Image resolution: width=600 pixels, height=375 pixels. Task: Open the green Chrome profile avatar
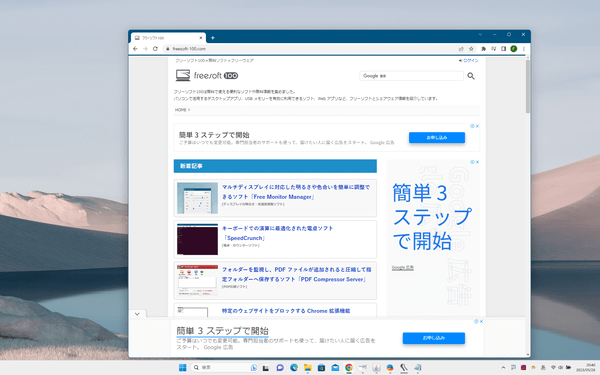pos(514,49)
